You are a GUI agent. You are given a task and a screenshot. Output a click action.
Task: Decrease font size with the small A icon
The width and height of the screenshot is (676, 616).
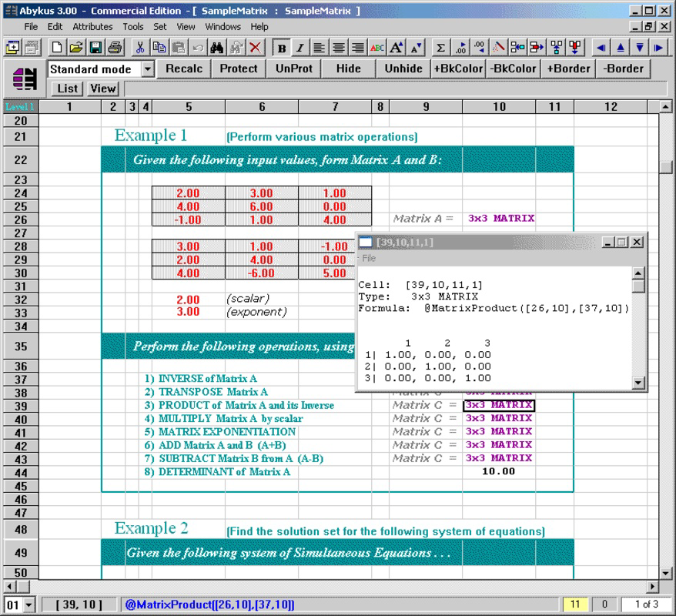tap(416, 48)
